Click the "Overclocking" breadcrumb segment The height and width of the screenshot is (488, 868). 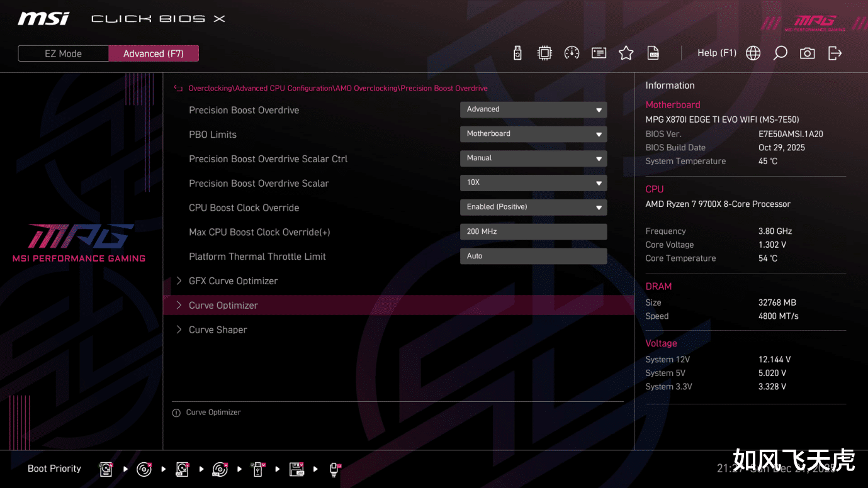point(210,89)
